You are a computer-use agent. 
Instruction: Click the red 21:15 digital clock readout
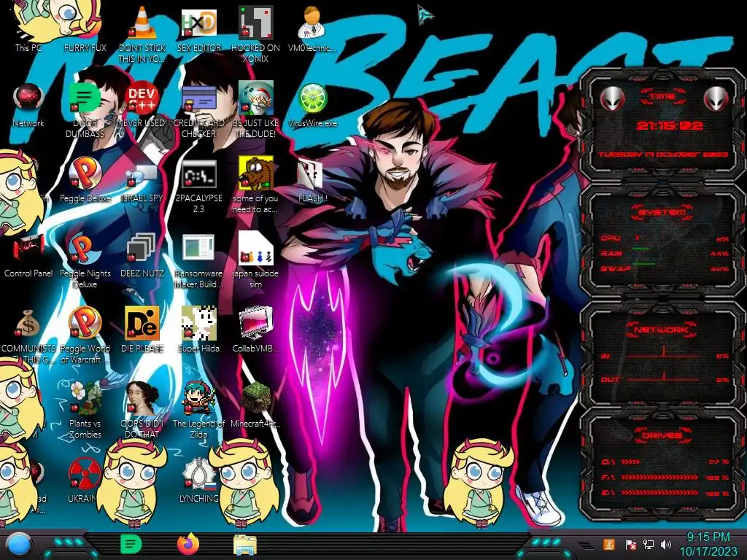[x=670, y=125]
